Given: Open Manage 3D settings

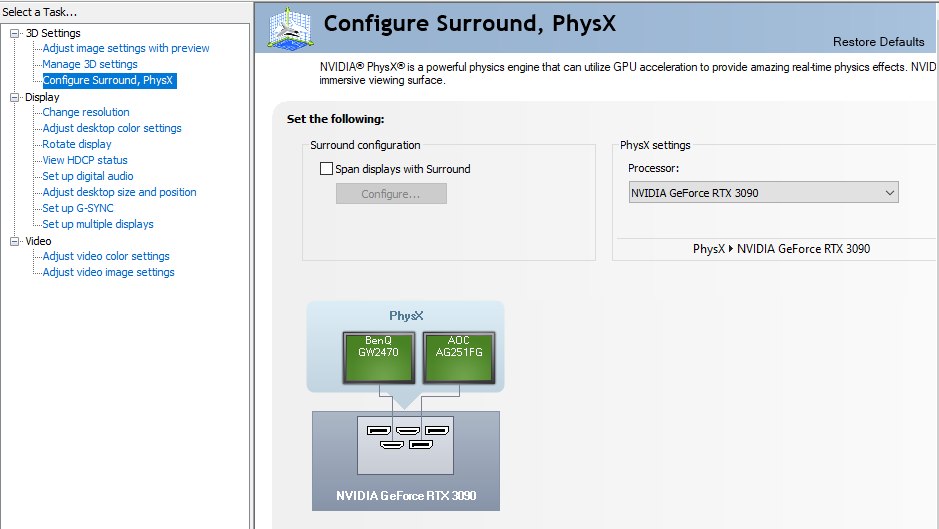Looking at the screenshot, I should [x=90, y=64].
